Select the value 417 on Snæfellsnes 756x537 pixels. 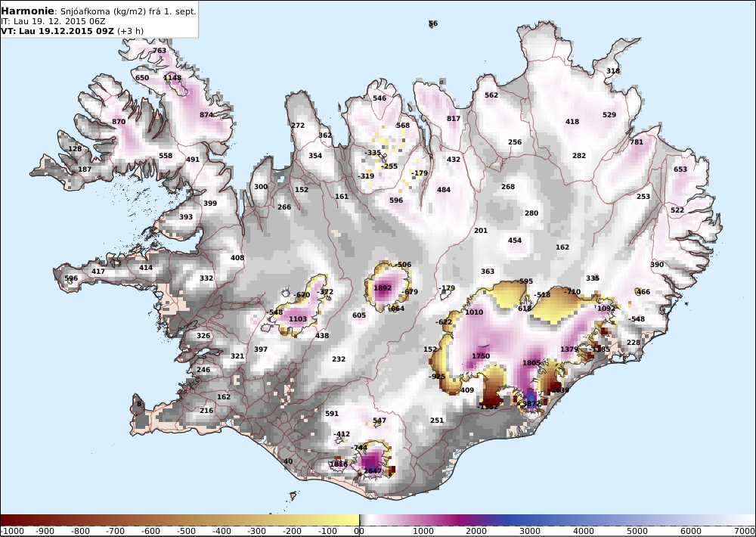coord(98,272)
